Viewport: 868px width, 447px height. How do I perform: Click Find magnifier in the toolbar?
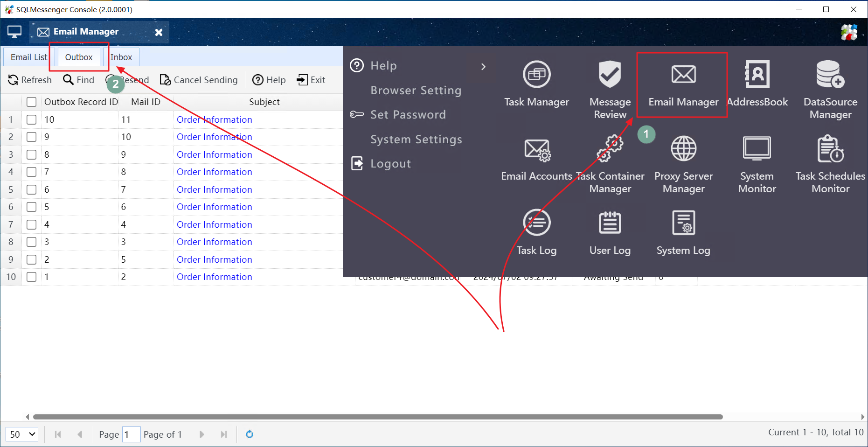(78, 80)
